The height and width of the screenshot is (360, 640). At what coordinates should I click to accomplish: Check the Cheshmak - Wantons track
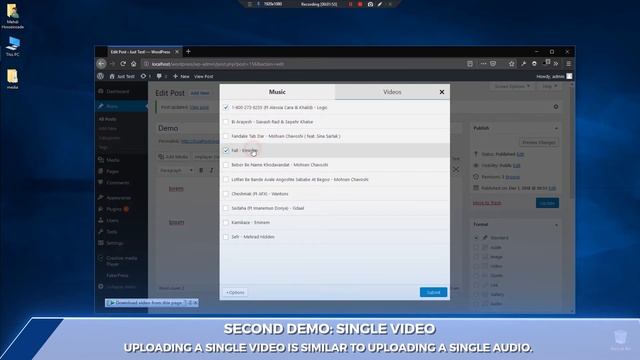click(x=226, y=193)
